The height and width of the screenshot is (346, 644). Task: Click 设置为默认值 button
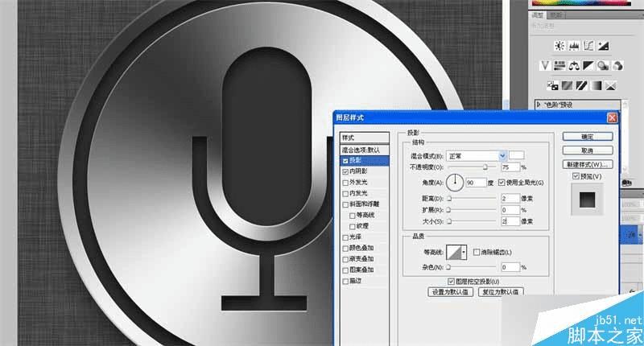point(451,292)
